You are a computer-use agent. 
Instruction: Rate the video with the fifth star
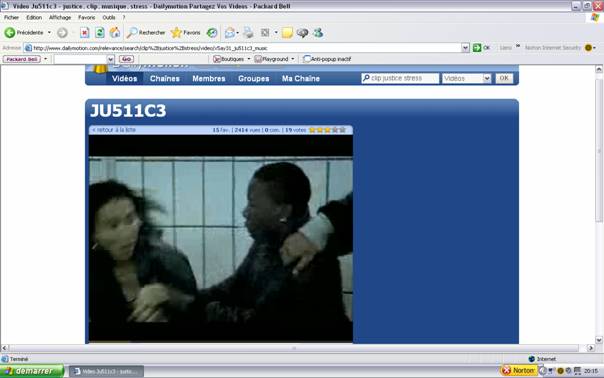pyautogui.click(x=342, y=130)
